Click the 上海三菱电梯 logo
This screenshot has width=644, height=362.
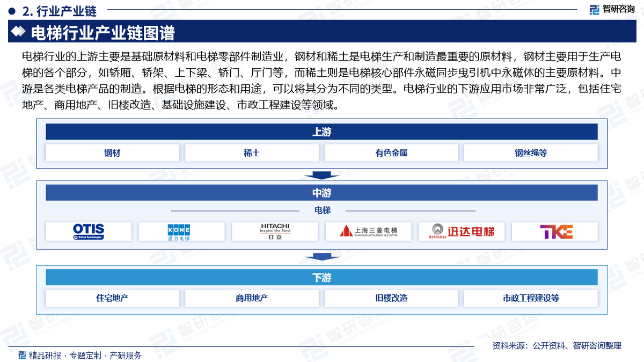(x=368, y=231)
